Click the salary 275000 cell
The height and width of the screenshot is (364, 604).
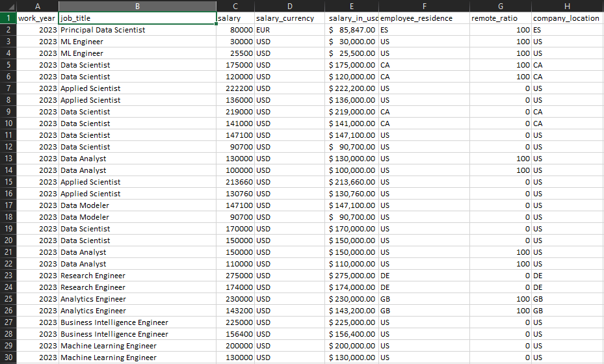[235, 276]
